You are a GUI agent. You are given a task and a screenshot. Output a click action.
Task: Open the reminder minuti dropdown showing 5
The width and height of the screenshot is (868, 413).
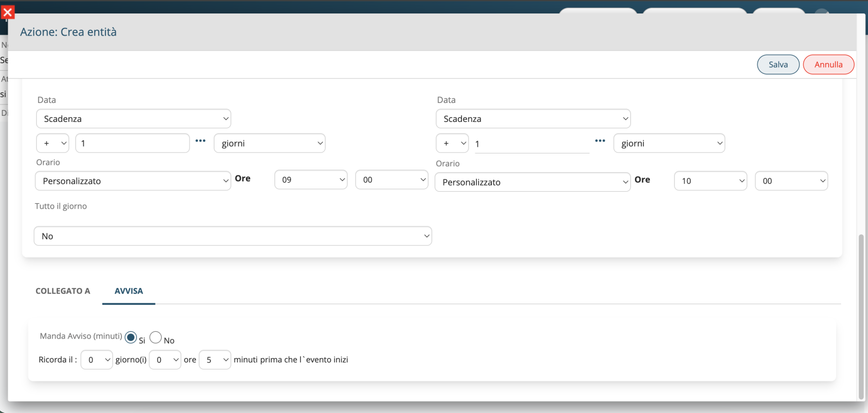point(215,360)
